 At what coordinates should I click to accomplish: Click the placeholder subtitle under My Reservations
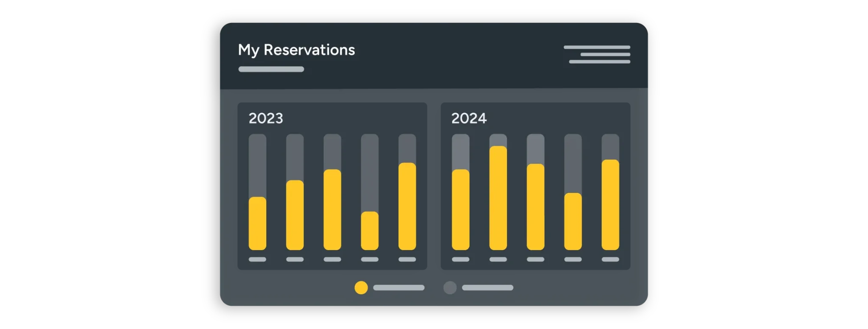pyautogui.click(x=271, y=69)
